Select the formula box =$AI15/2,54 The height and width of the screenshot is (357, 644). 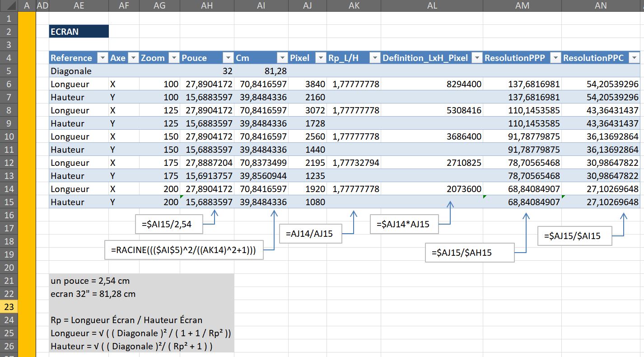click(169, 224)
